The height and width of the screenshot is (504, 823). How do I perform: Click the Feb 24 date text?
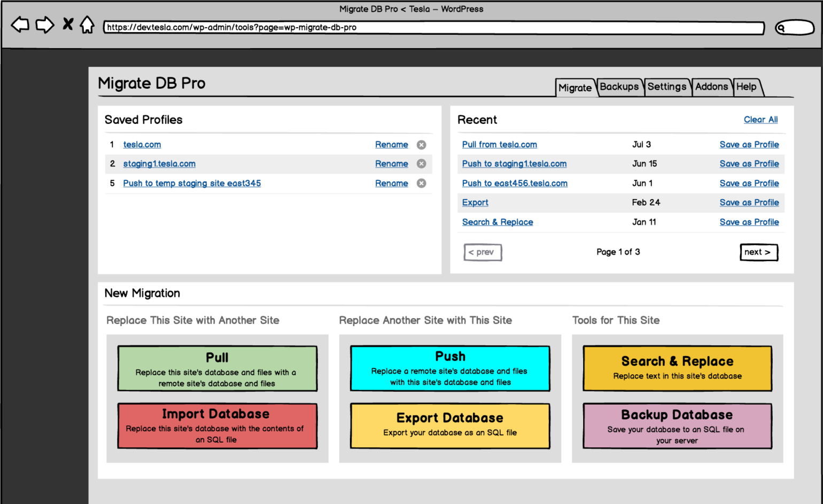pos(646,202)
